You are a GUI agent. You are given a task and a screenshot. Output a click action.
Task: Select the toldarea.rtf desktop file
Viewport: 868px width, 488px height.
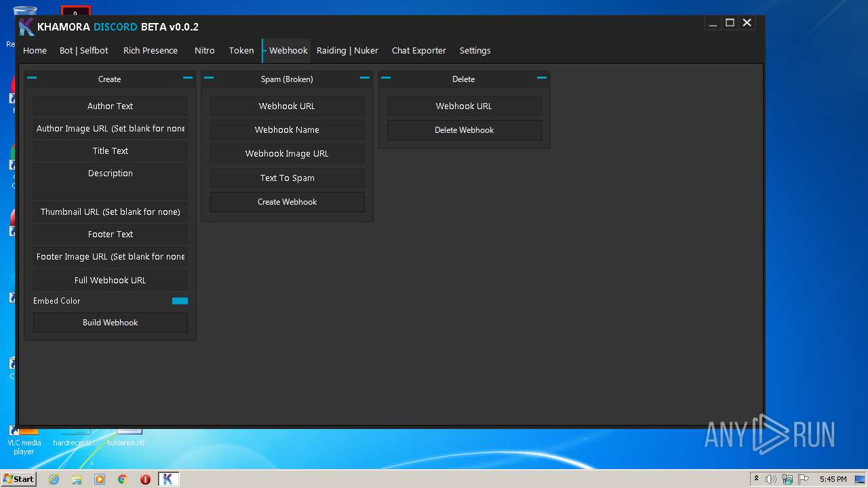[x=127, y=437]
